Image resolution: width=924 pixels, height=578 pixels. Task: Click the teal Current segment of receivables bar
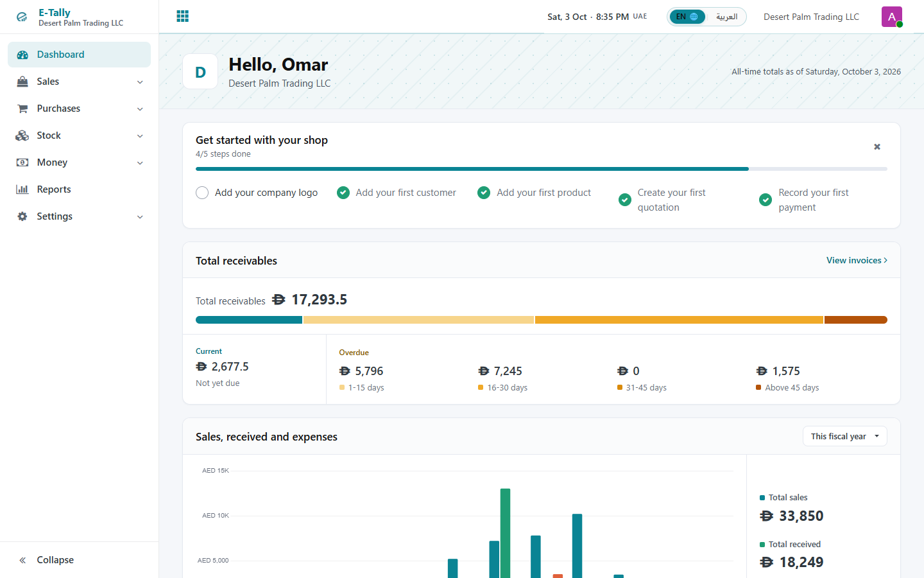coord(249,320)
